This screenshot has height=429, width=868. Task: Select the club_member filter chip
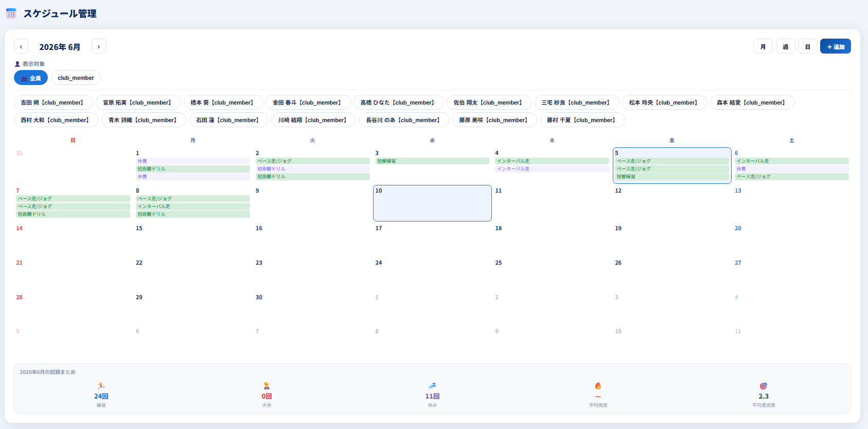pos(76,78)
